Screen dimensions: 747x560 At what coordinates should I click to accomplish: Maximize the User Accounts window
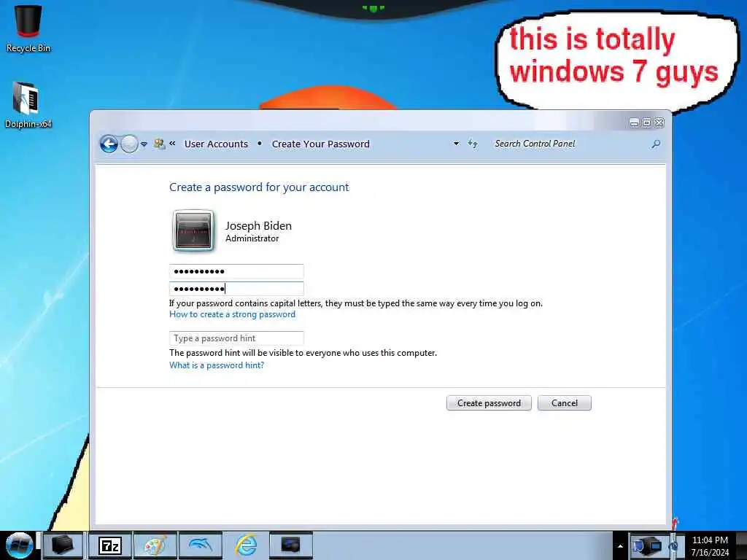646,122
